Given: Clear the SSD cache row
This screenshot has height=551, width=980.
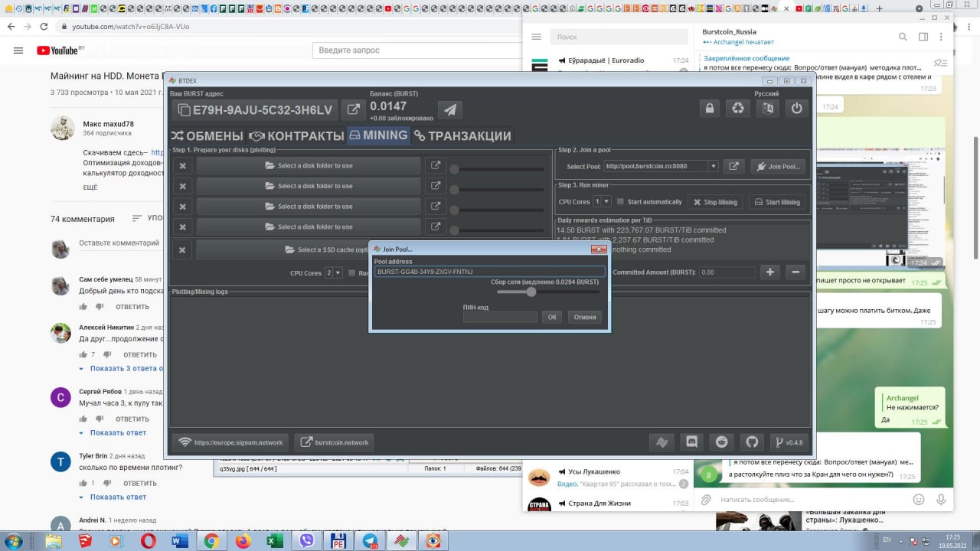Looking at the screenshot, I should 182,249.
